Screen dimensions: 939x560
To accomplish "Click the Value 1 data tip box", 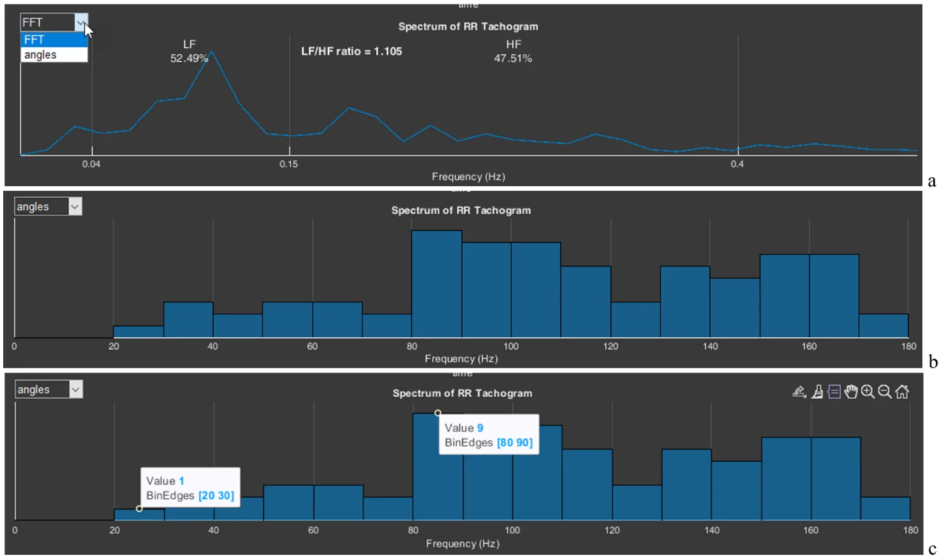I will [190, 488].
